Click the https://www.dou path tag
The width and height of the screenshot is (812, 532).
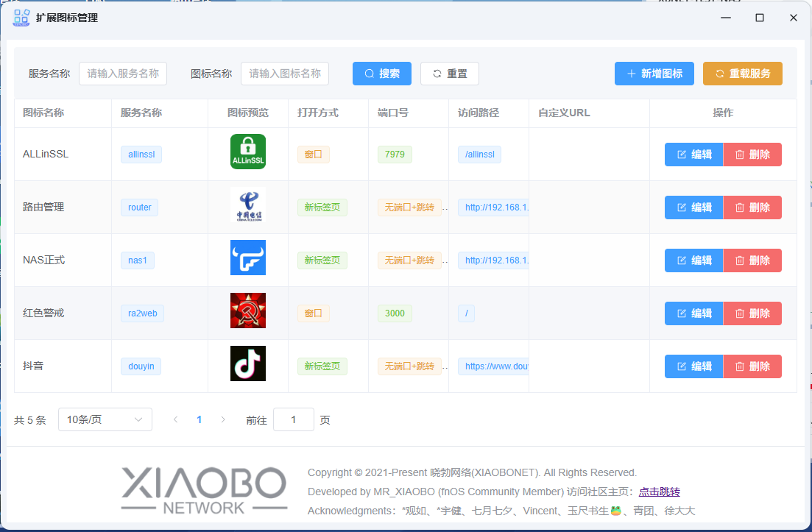pos(493,366)
